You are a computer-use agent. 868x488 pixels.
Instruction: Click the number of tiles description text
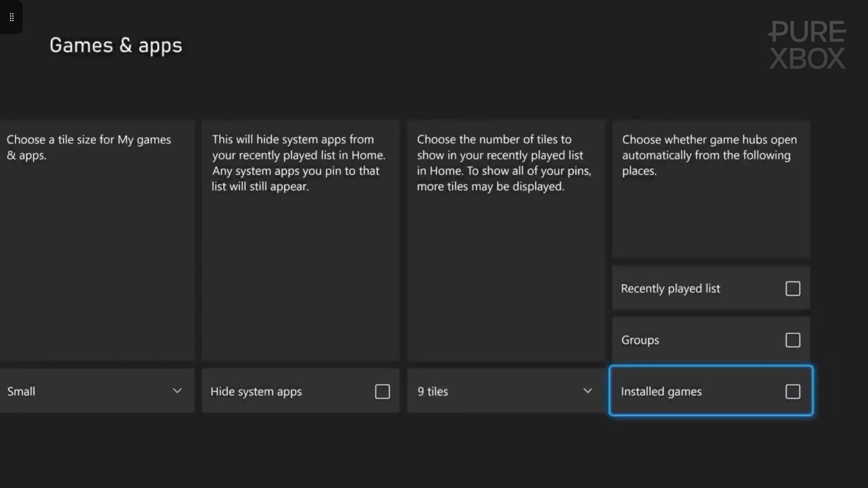coord(504,163)
